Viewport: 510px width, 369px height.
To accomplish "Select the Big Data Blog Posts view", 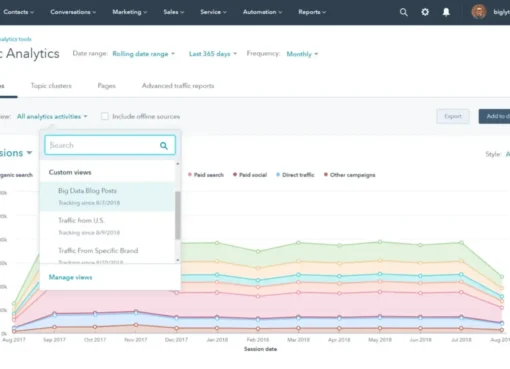I will point(107,196).
